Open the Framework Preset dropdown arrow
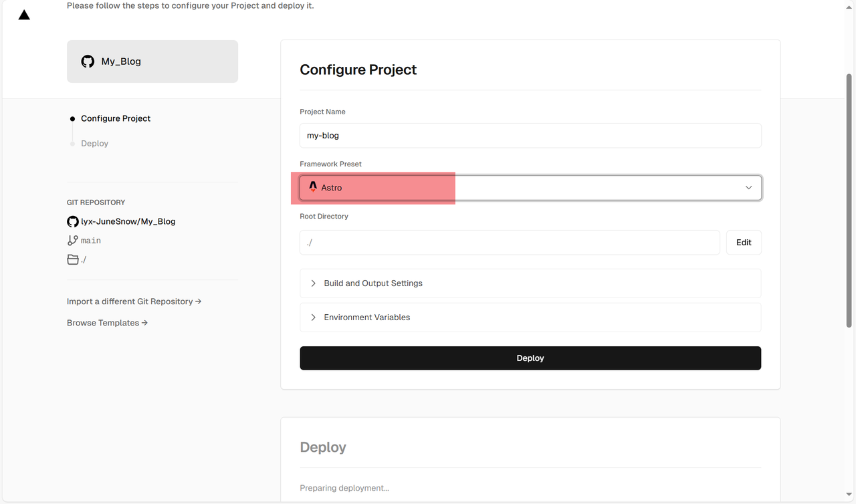Viewport: 856px width, 504px height. (x=748, y=188)
